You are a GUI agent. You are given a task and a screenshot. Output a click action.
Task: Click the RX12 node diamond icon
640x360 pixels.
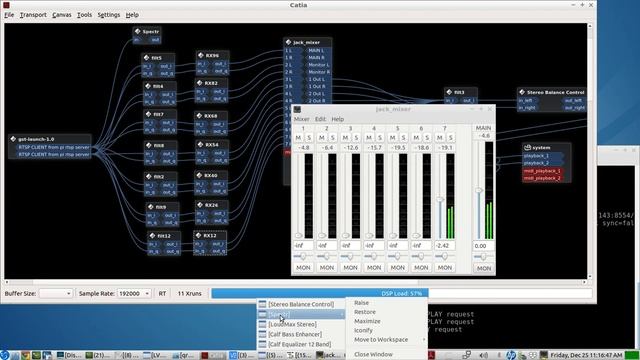[x=199, y=235]
